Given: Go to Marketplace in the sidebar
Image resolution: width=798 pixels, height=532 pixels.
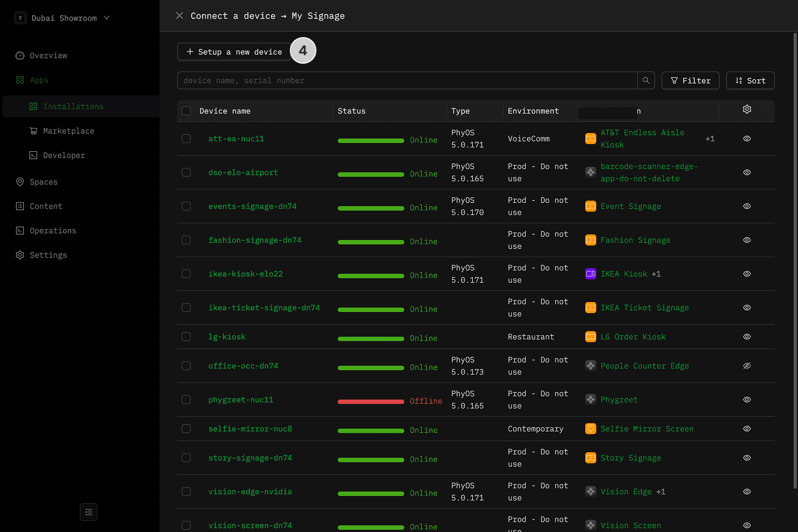Looking at the screenshot, I should (x=68, y=131).
